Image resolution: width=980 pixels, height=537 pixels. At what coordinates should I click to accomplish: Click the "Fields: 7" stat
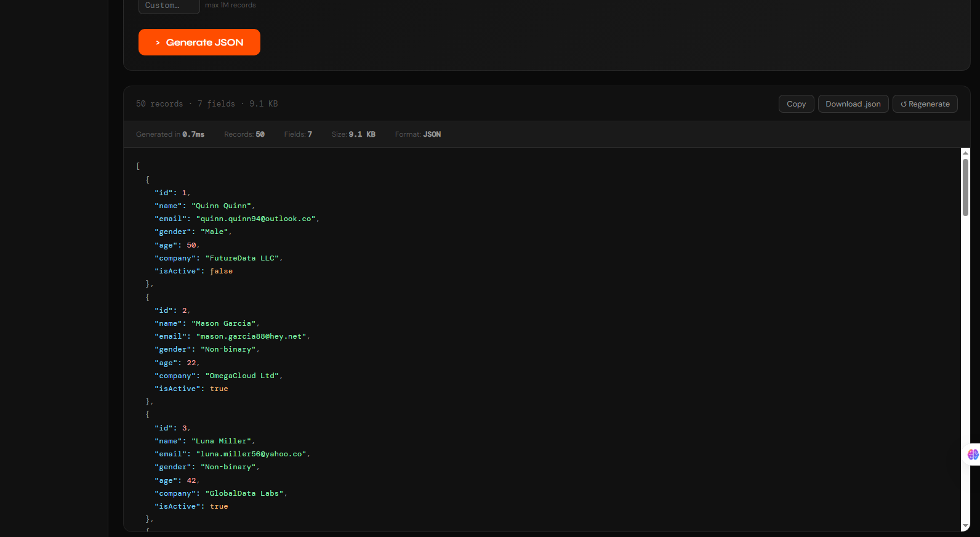point(298,134)
